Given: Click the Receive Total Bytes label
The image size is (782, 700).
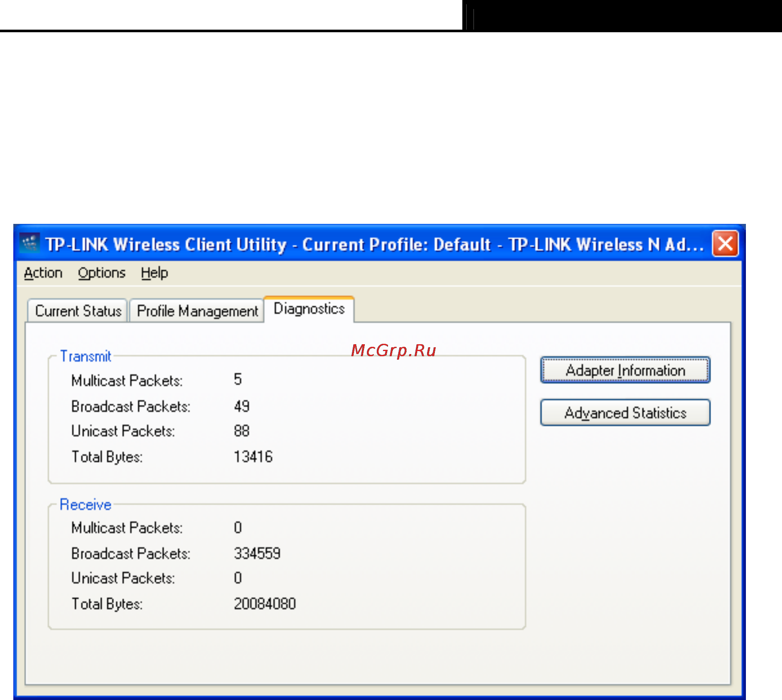Looking at the screenshot, I should point(107,604).
